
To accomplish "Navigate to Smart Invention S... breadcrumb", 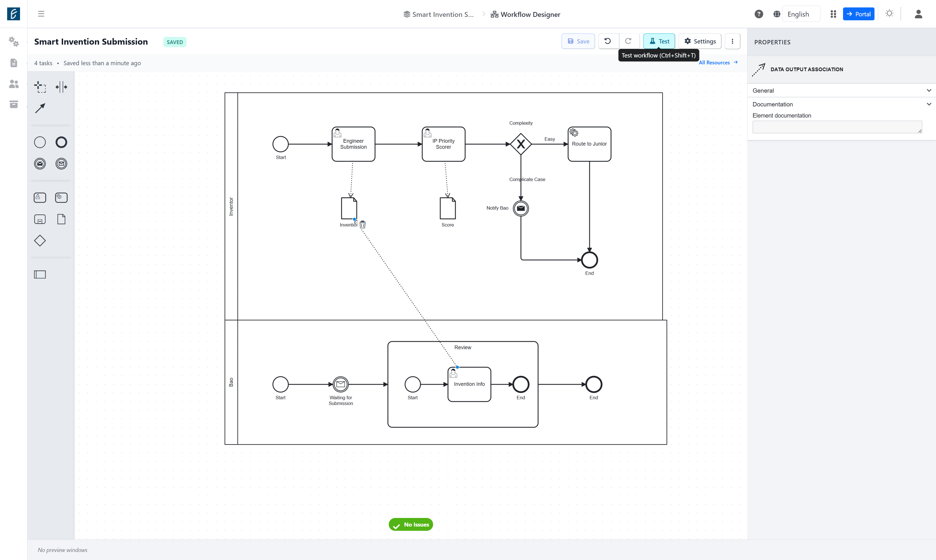I will (x=438, y=14).
